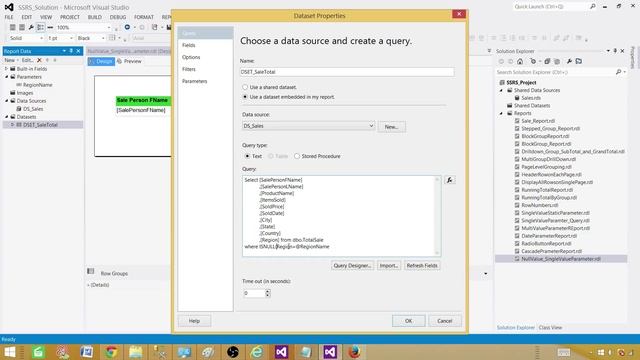The height and width of the screenshot is (360, 640).
Task: Open Internet Explorer from the taskbar
Action: click(257, 352)
